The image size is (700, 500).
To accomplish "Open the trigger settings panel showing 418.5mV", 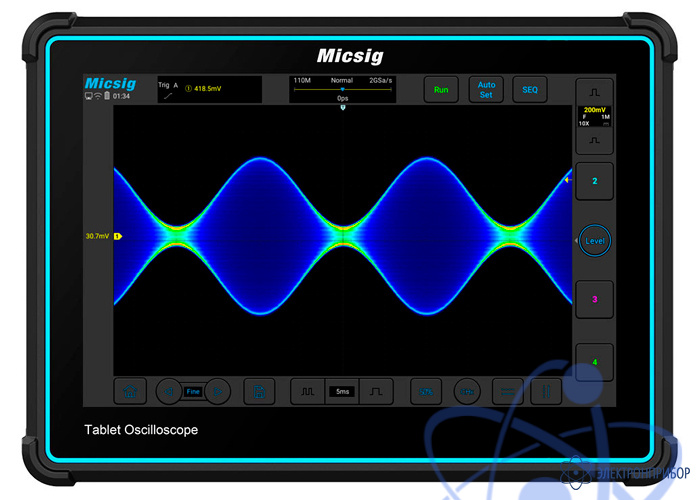I will pyautogui.click(x=208, y=89).
